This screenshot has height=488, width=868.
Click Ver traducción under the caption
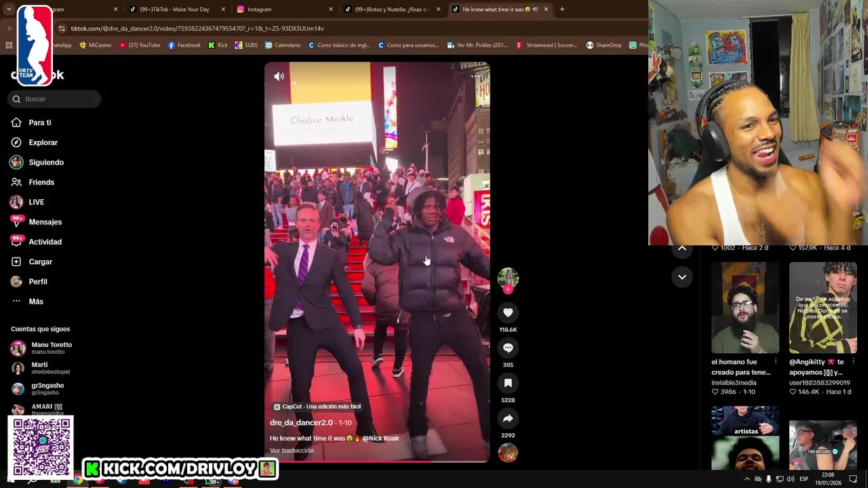(292, 451)
